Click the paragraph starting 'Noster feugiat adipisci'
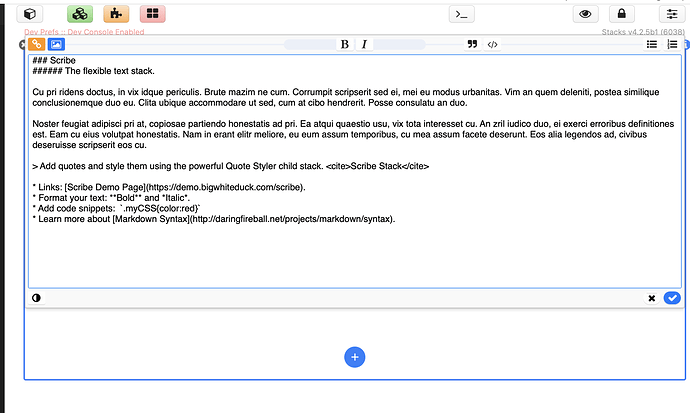This screenshot has height=413, width=690. click(x=353, y=134)
